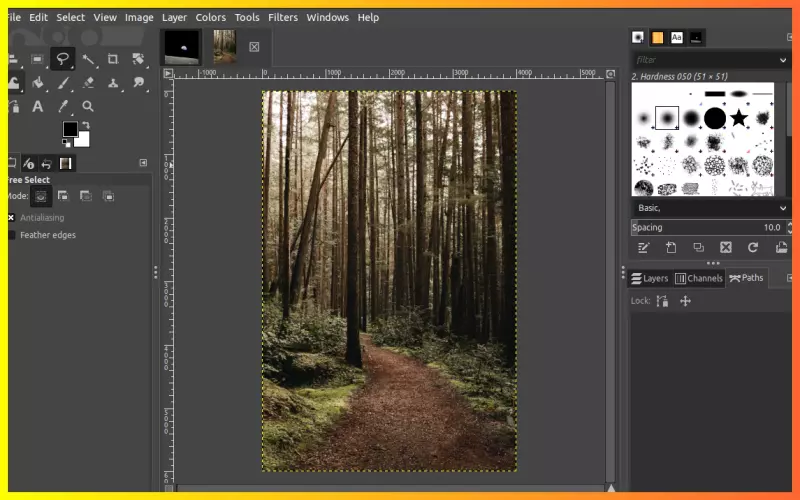Select the Clone stamp tool
The height and width of the screenshot is (500, 800).
click(x=113, y=83)
